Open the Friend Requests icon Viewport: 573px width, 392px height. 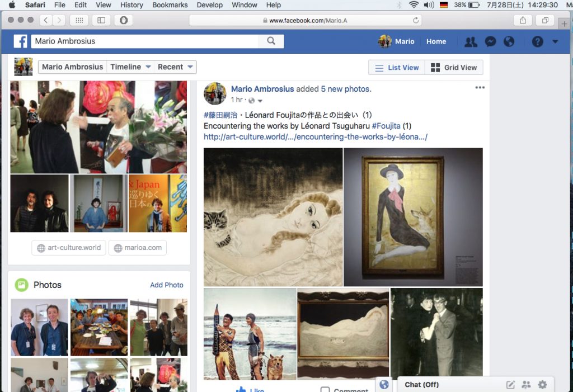click(471, 41)
